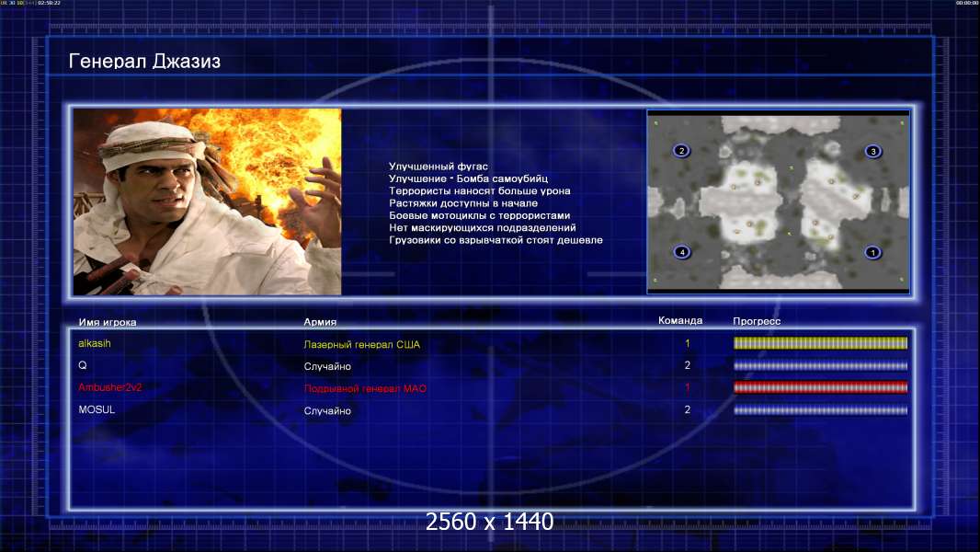Select player name MOSUL
Viewport: 980px width, 552px height.
tap(97, 409)
